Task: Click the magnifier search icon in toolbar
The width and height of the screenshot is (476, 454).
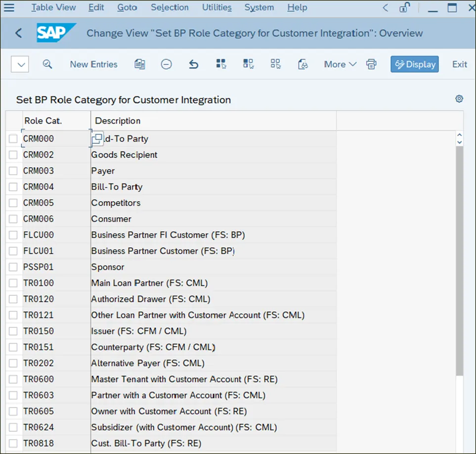Action: pos(47,64)
